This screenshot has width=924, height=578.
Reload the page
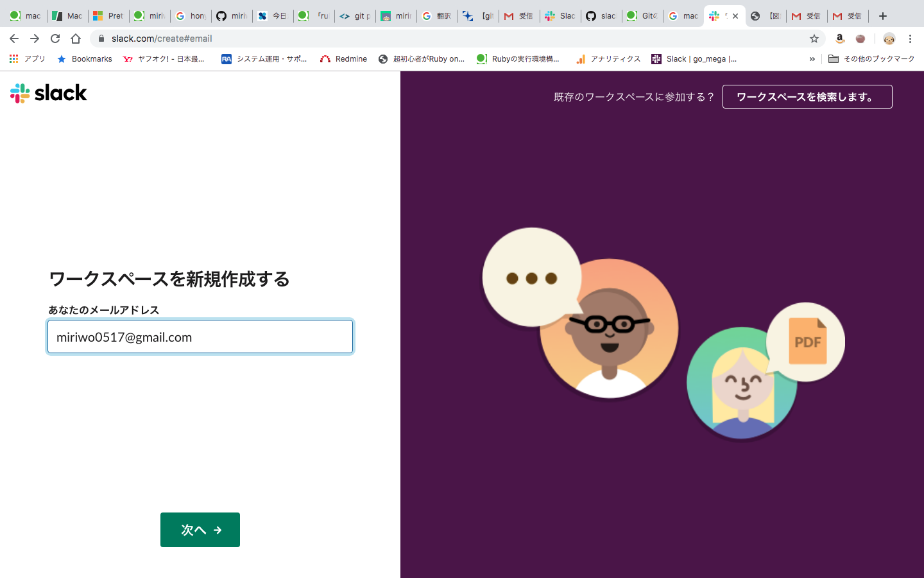coord(55,38)
